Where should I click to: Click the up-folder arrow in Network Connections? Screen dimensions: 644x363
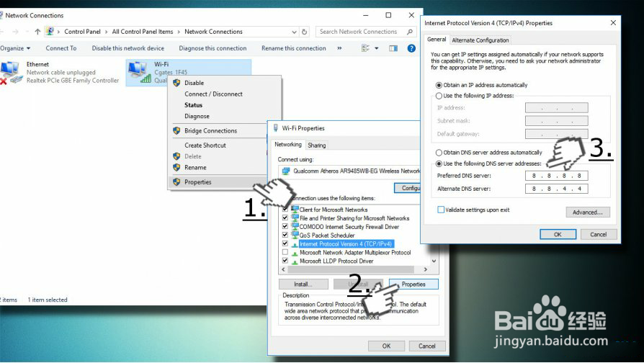[37, 32]
